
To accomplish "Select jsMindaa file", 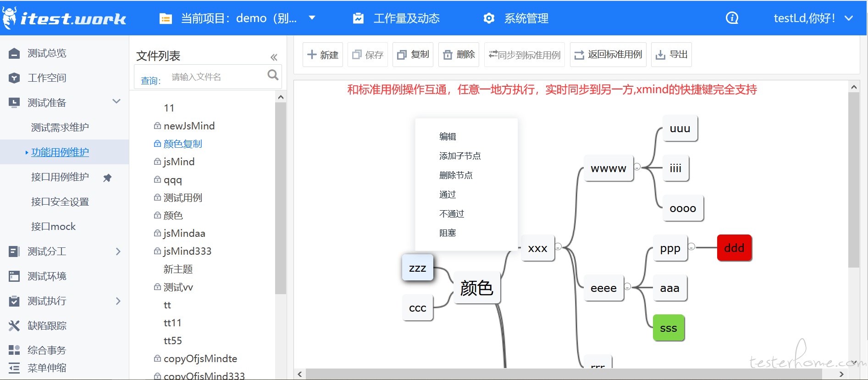I will (x=184, y=233).
